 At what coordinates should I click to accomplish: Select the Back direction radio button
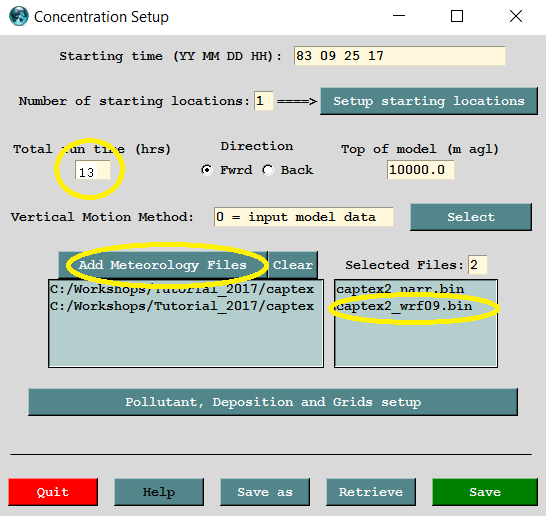tap(268, 170)
